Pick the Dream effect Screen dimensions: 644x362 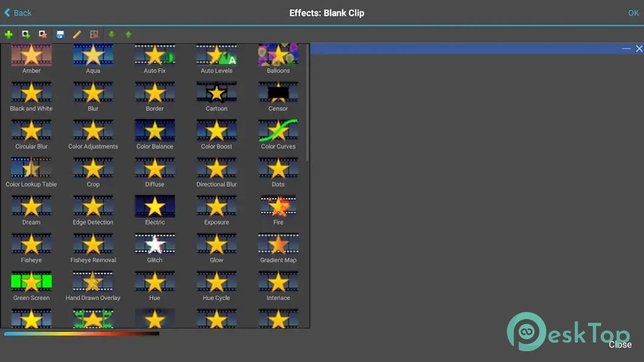(31, 211)
